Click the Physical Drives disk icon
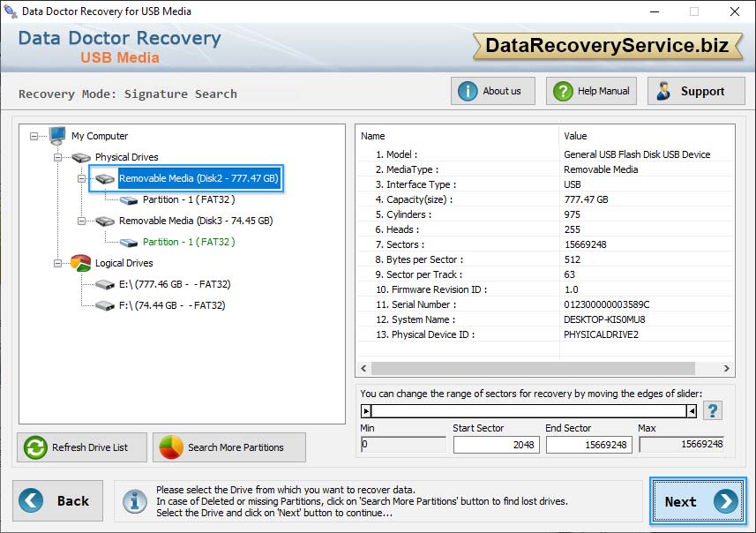The width and height of the screenshot is (756, 533). coord(81,157)
